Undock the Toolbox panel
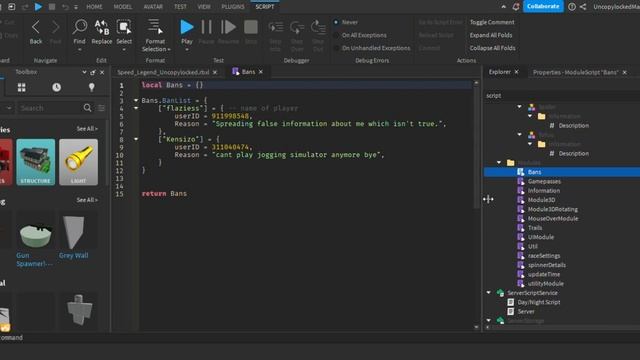The image size is (640, 360). click(x=93, y=72)
